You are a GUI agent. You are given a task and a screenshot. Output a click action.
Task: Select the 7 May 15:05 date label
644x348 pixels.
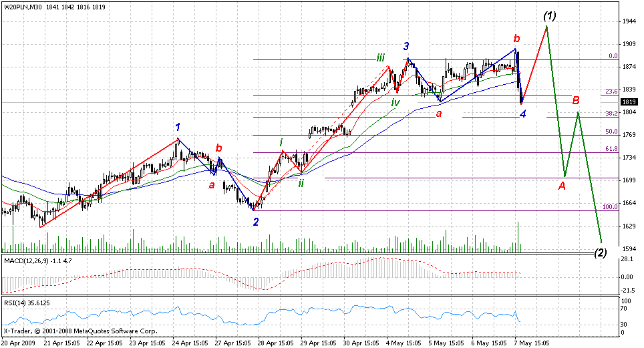[x=532, y=342]
